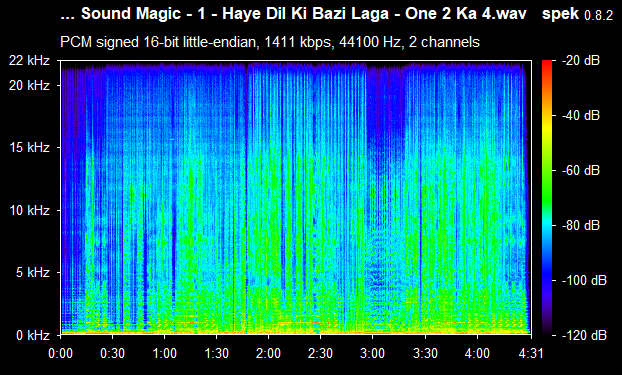Click the -100 dB scale label
This screenshot has height=375, width=622.
pyautogui.click(x=584, y=281)
